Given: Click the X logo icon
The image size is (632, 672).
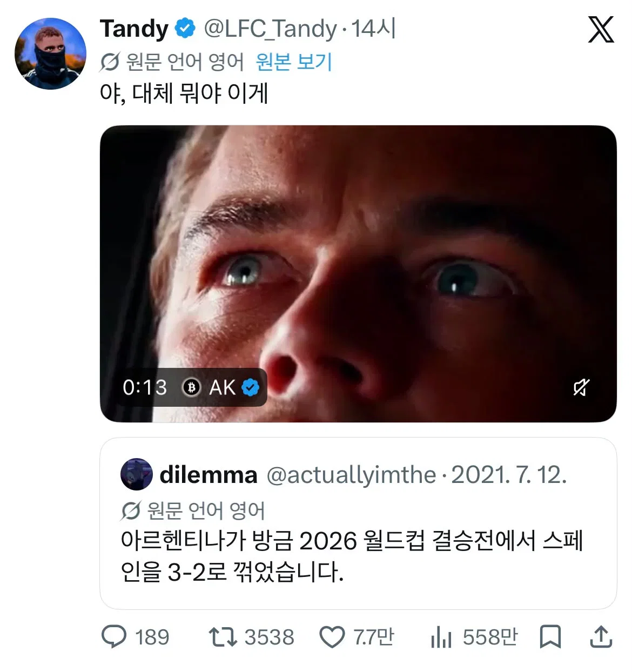Looking at the screenshot, I should (601, 29).
